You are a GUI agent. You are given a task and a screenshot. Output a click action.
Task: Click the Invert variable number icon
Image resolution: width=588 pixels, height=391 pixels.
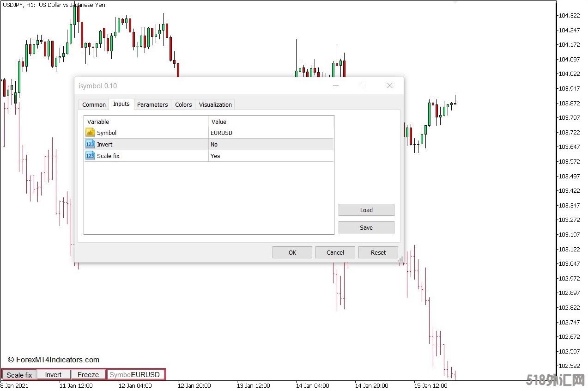click(90, 144)
